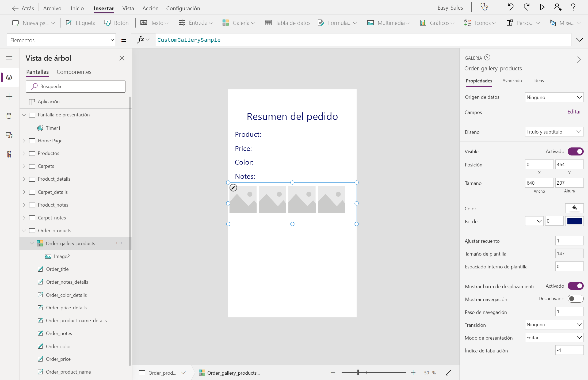This screenshot has width=588, height=380.
Task: Open the Data sources cylinder icon
Action: tap(9, 116)
